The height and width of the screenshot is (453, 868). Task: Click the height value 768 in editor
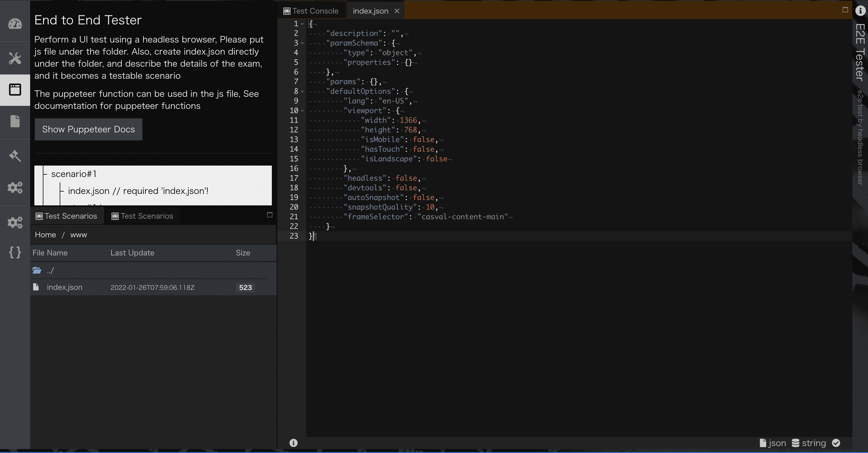point(410,130)
